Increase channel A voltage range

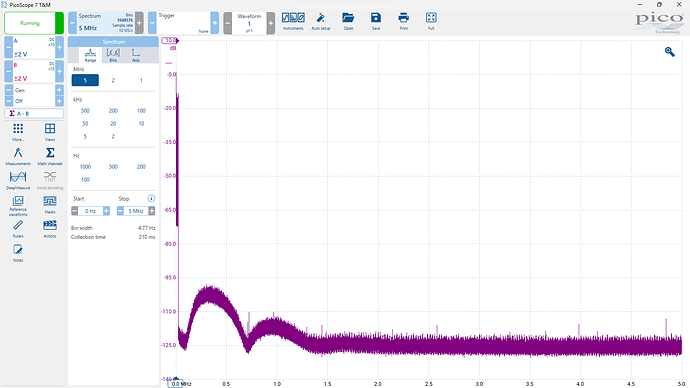(x=59, y=47)
